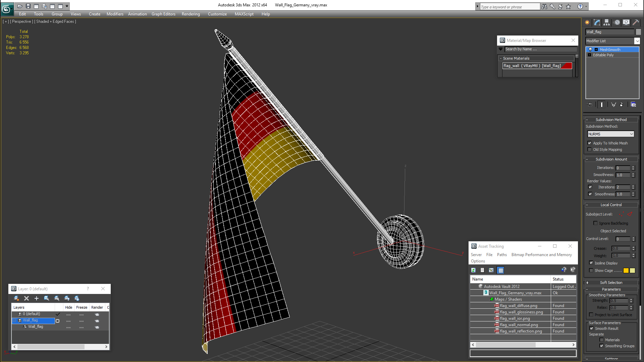Collapse Scene Materials group in browser
The height and width of the screenshot is (362, 644).
coord(501,58)
